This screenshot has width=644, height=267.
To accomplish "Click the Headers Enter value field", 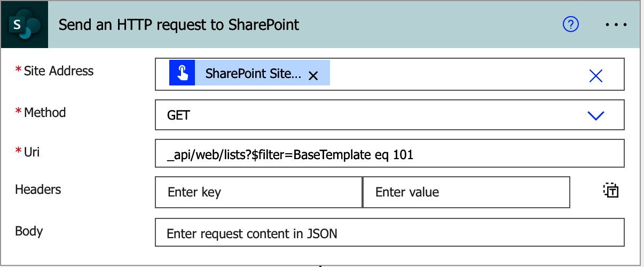I will point(466,192).
